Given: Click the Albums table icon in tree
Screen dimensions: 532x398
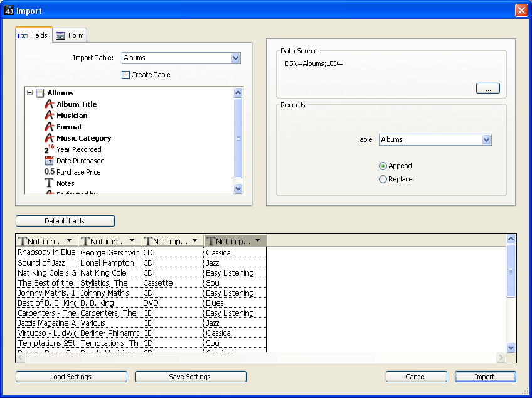Looking at the screenshot, I should tap(40, 93).
